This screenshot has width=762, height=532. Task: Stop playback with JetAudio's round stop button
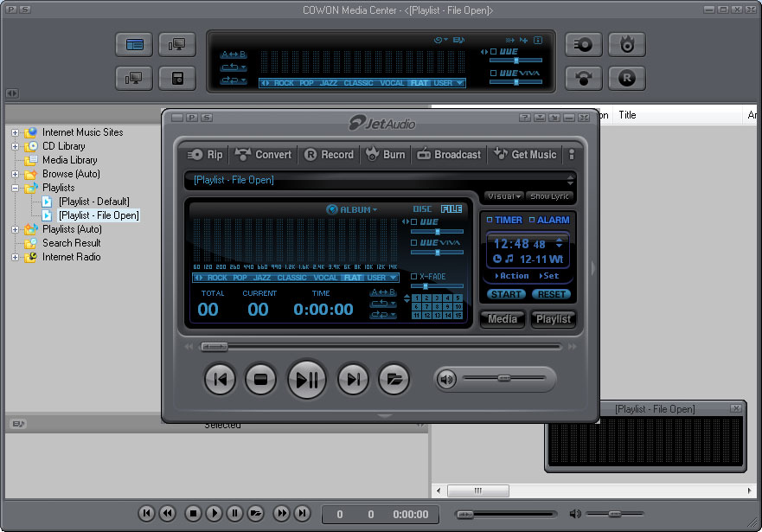click(261, 379)
